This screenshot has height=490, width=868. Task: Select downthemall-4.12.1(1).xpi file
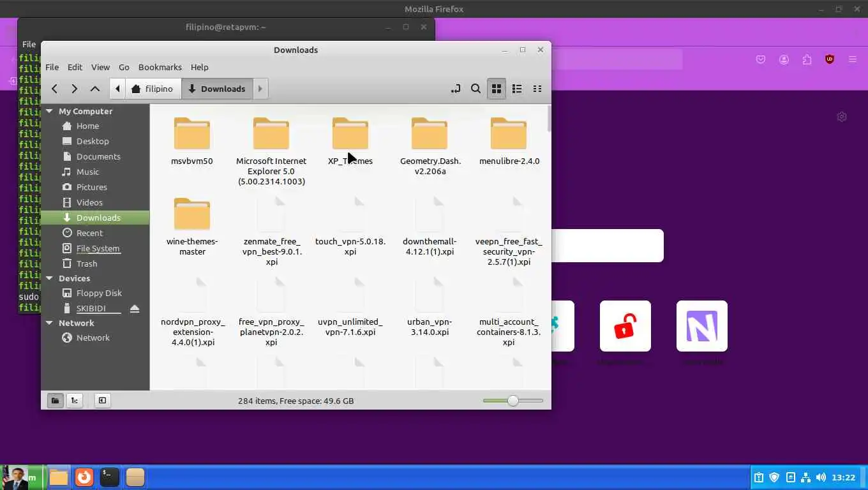430,226
